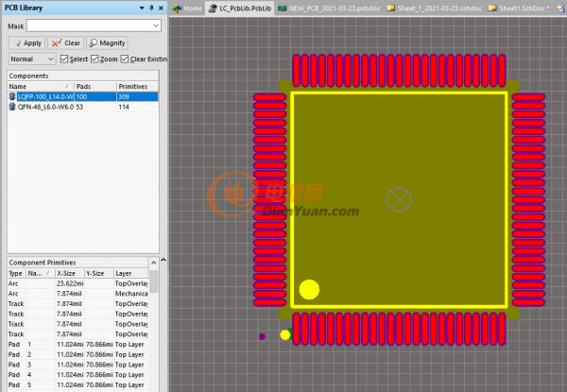The height and width of the screenshot is (392, 567).
Task: Select Pad 1 in primitives list
Action: [77, 345]
